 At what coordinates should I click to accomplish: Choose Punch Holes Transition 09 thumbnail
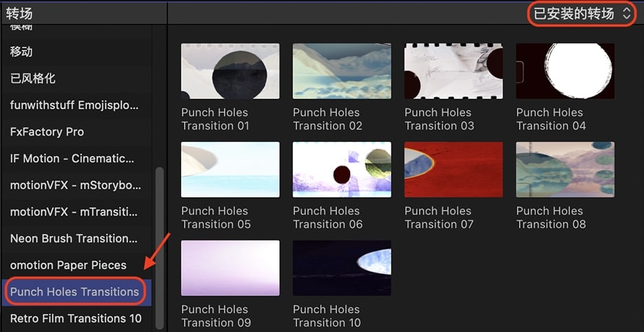[230, 268]
